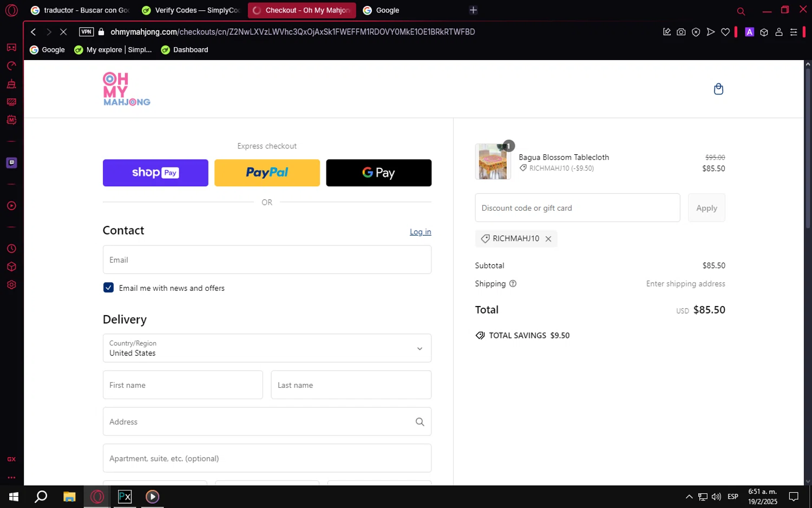
Task: Open settings gear in sidebar
Action: click(11, 285)
